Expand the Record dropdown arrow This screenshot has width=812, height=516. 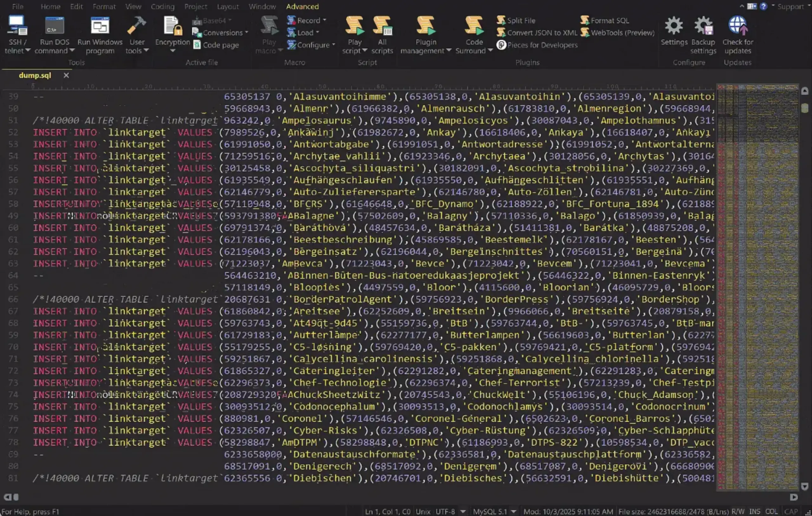(x=324, y=20)
